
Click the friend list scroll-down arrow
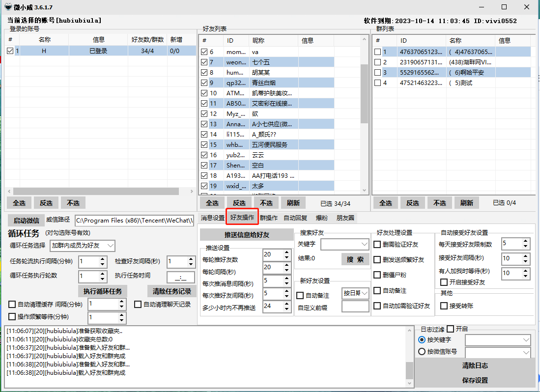364,190
